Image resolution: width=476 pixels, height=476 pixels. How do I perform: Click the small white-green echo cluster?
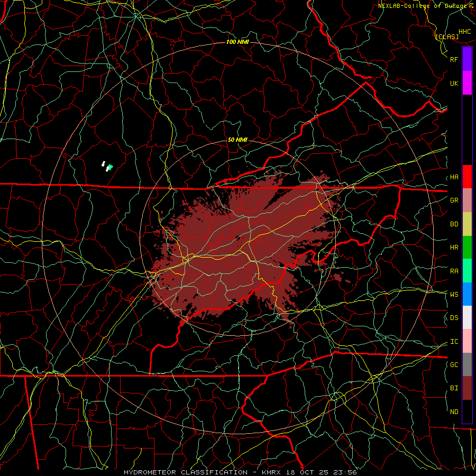click(107, 166)
